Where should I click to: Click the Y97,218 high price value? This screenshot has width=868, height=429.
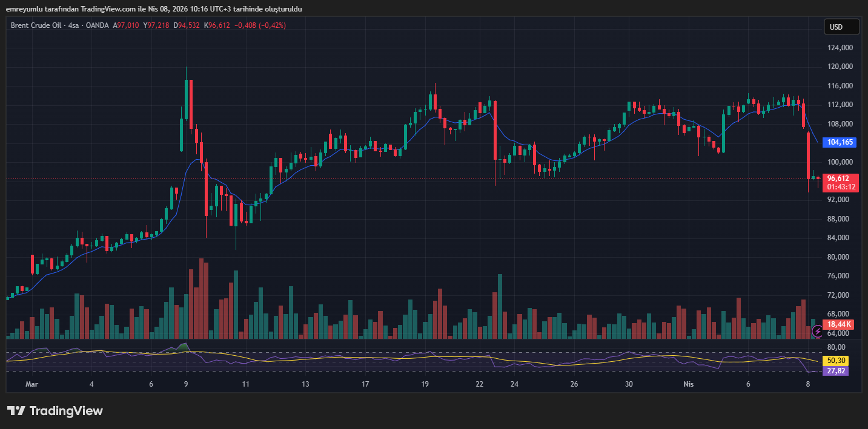point(156,25)
